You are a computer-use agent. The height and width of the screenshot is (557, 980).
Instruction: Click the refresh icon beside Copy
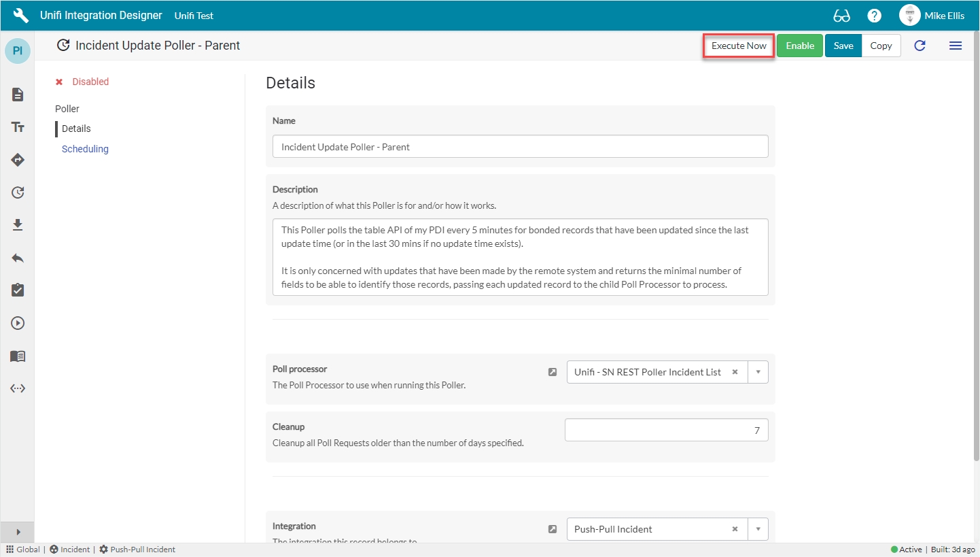(x=920, y=46)
